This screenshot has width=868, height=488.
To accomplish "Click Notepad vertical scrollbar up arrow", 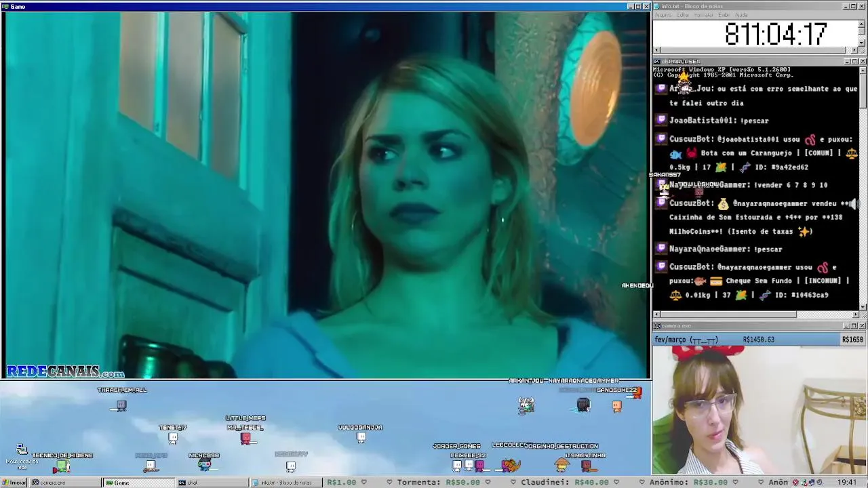I will 862,23.
